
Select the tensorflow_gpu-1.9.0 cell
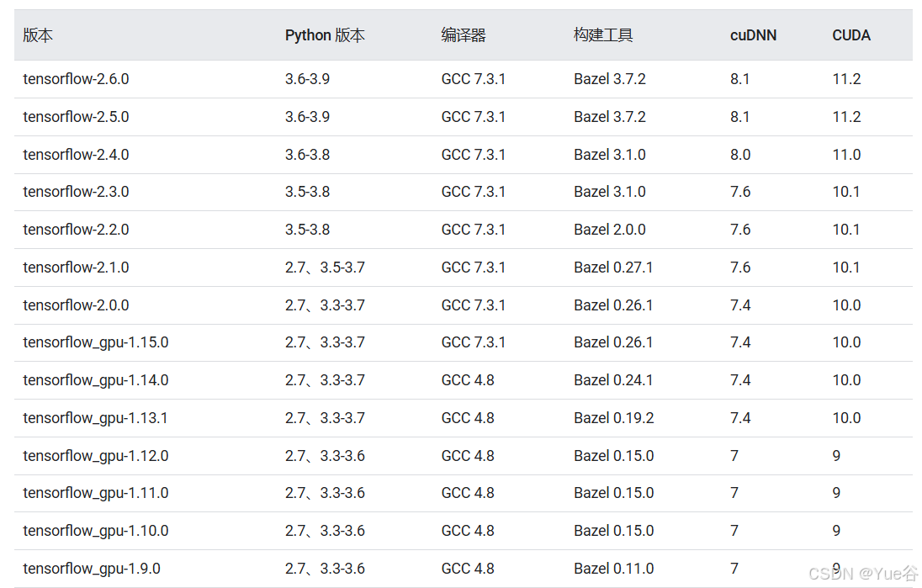92,569
